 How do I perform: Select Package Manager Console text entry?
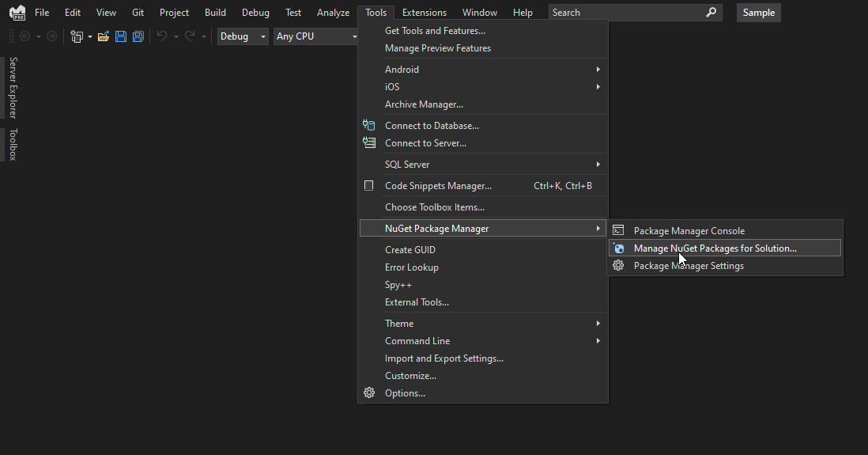[689, 230]
